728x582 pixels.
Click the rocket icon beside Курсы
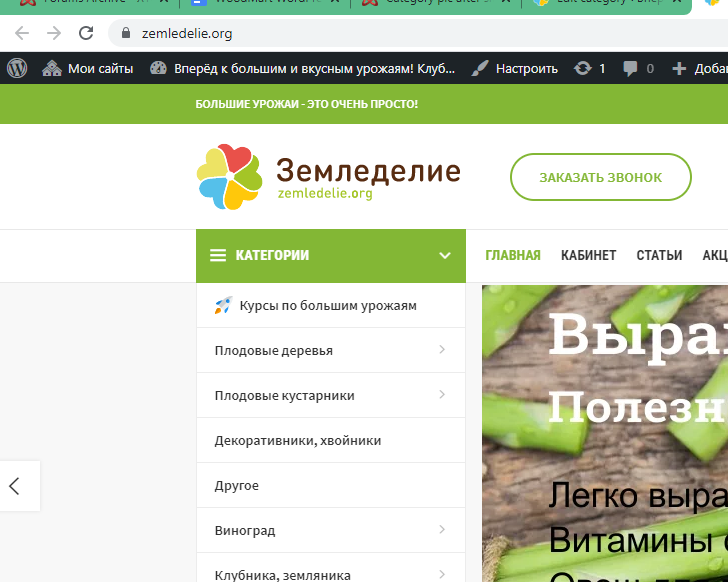[223, 305]
